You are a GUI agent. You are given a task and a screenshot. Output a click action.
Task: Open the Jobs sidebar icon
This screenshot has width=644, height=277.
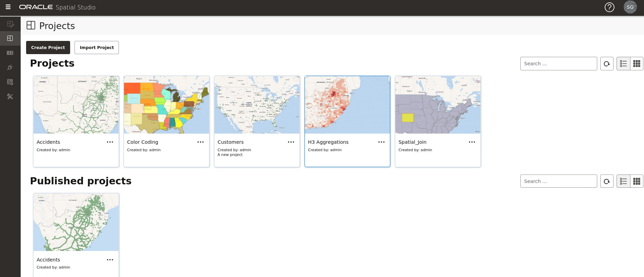pyautogui.click(x=10, y=82)
